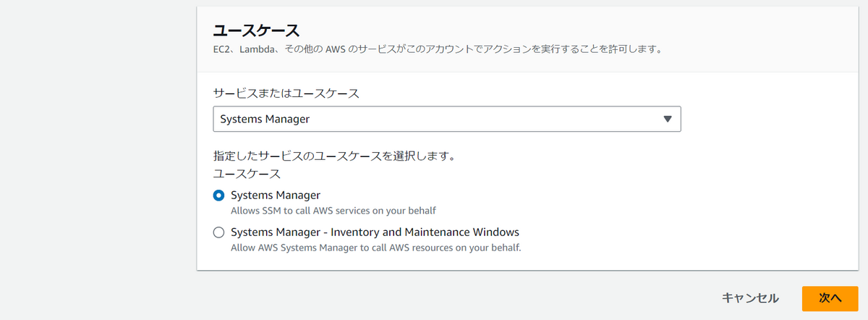Click the blank gray page margin left of the panel
The height and width of the screenshot is (320, 868).
point(98,159)
